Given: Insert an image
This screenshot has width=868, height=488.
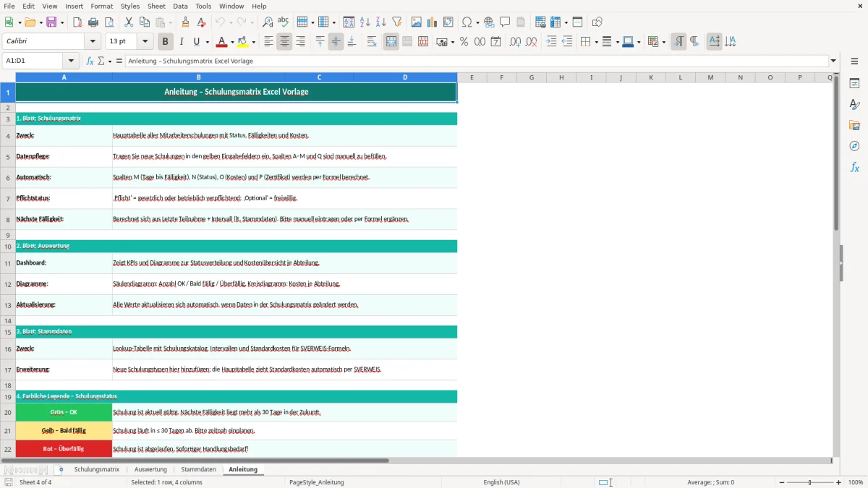Looking at the screenshot, I should point(417,22).
